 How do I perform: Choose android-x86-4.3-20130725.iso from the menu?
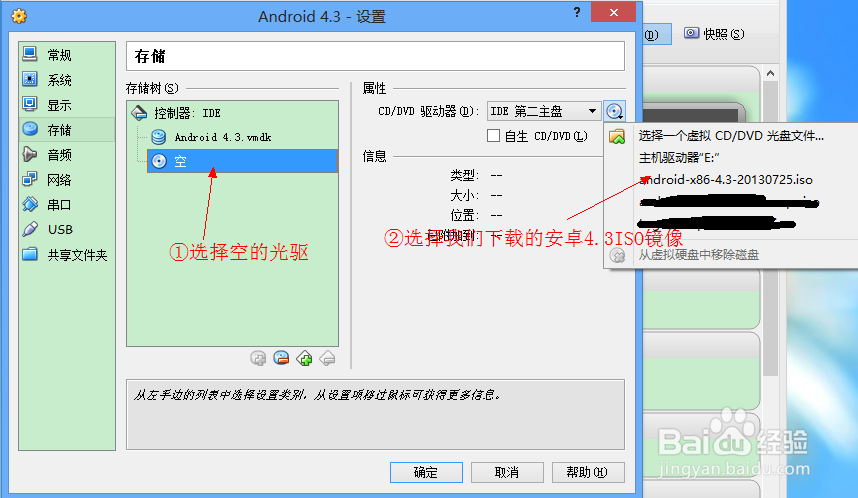tap(731, 179)
